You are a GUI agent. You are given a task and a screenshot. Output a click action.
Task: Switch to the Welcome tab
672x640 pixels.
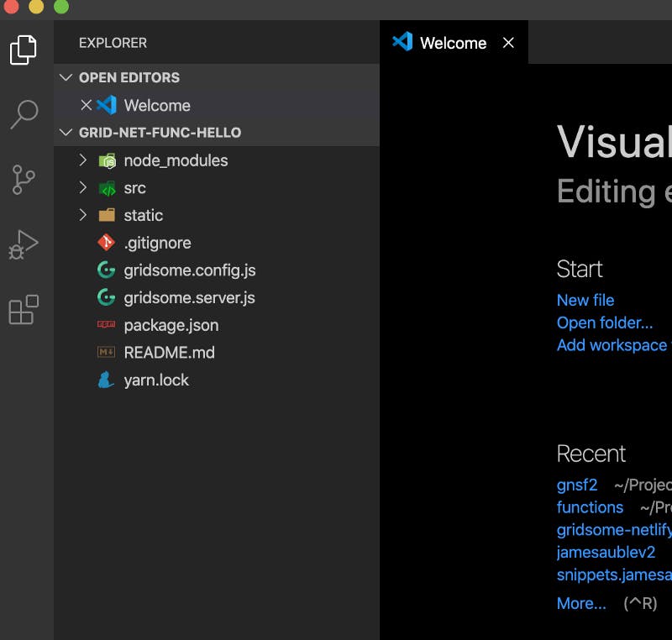tap(454, 42)
